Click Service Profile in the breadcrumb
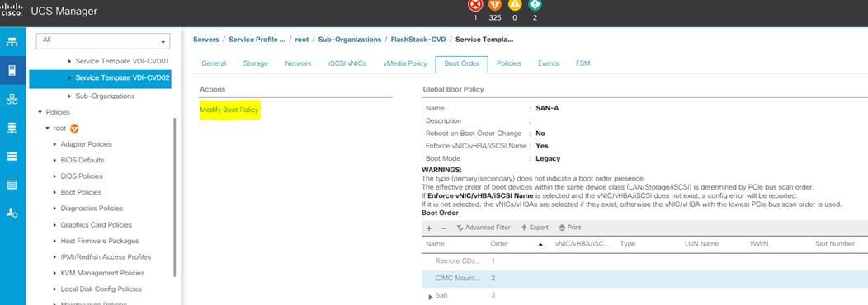 pos(257,40)
